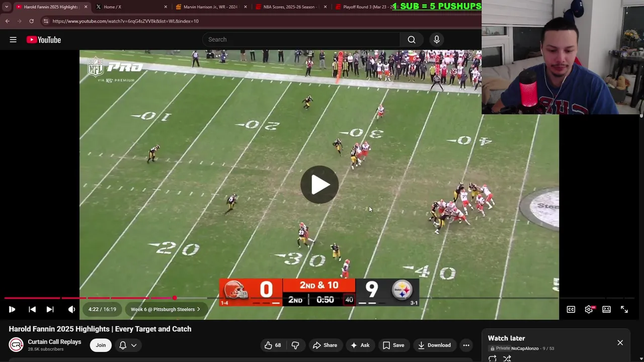Go back in browser history

pyautogui.click(x=7, y=21)
